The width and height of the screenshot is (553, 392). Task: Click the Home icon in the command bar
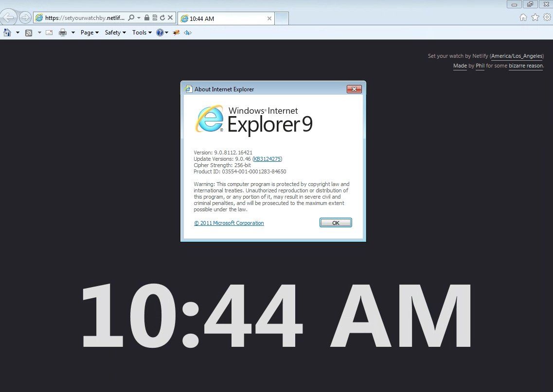coord(7,33)
